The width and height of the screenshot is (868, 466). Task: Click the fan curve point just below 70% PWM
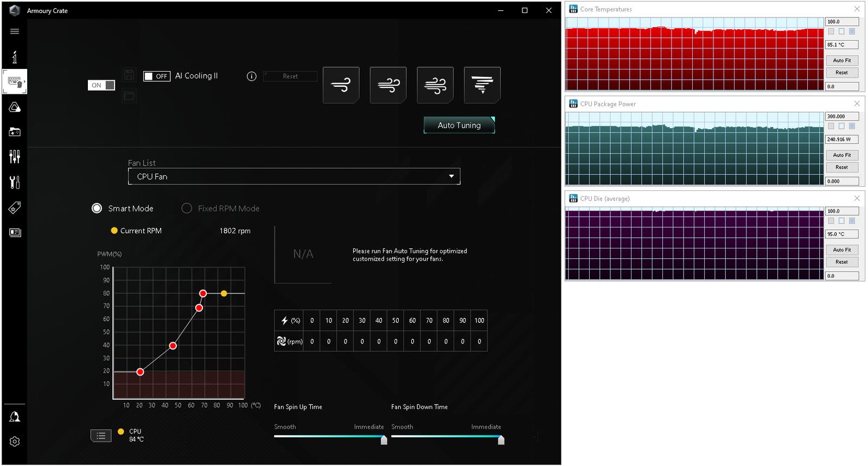coord(199,308)
